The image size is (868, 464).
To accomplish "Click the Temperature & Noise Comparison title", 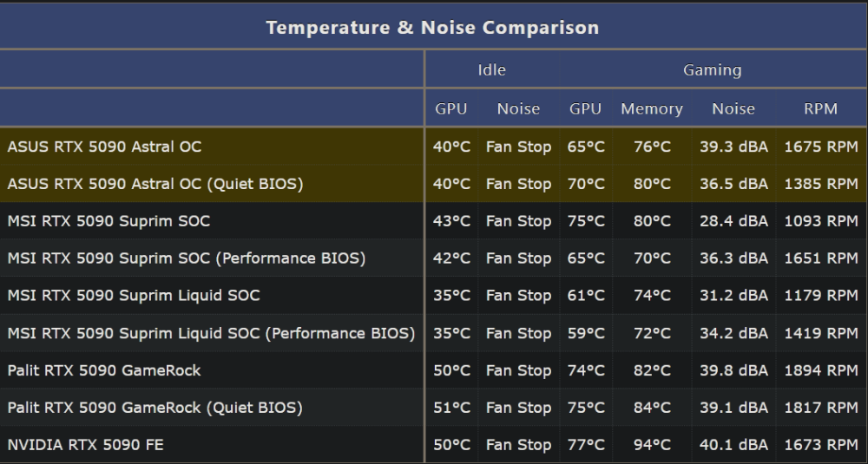I will tap(432, 28).
